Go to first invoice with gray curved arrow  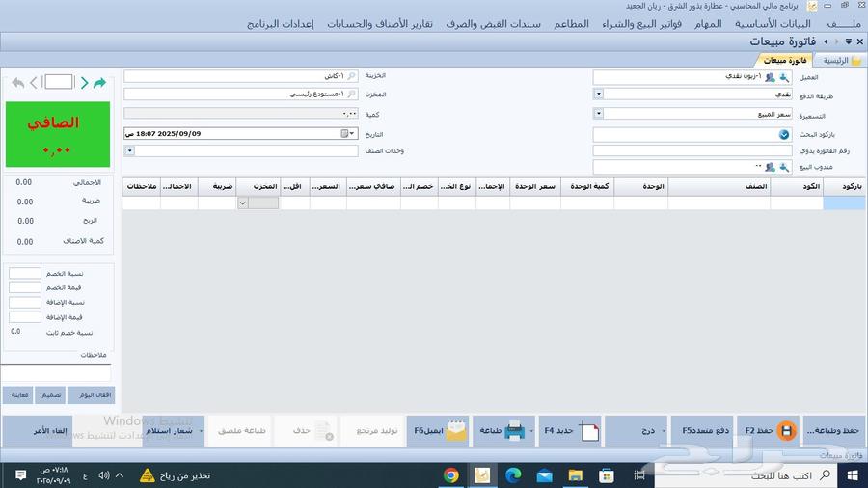pos(17,83)
